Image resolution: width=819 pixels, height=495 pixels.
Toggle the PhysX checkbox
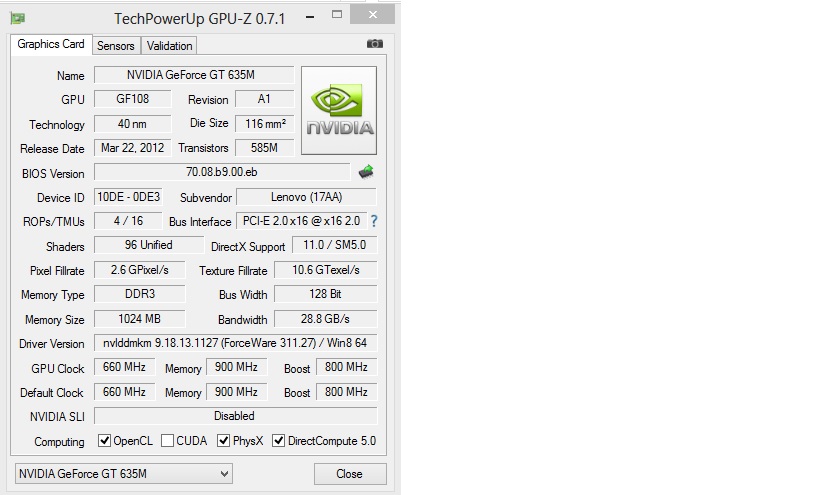click(224, 441)
